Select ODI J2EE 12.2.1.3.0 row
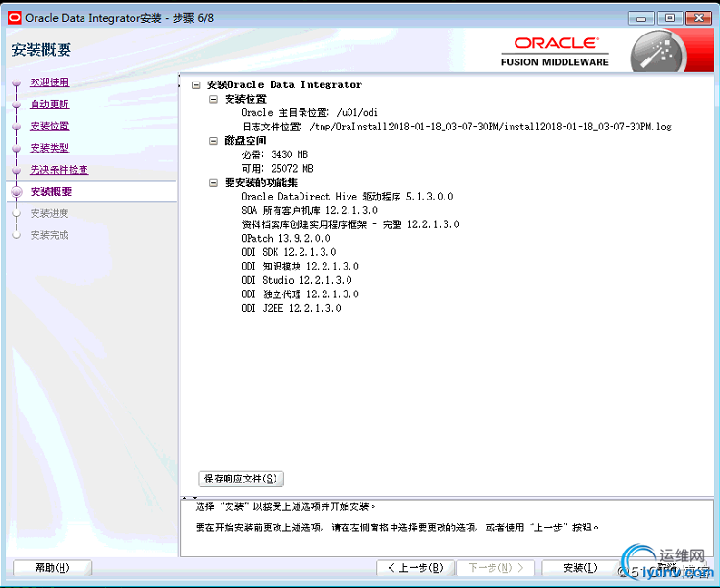 [291, 308]
